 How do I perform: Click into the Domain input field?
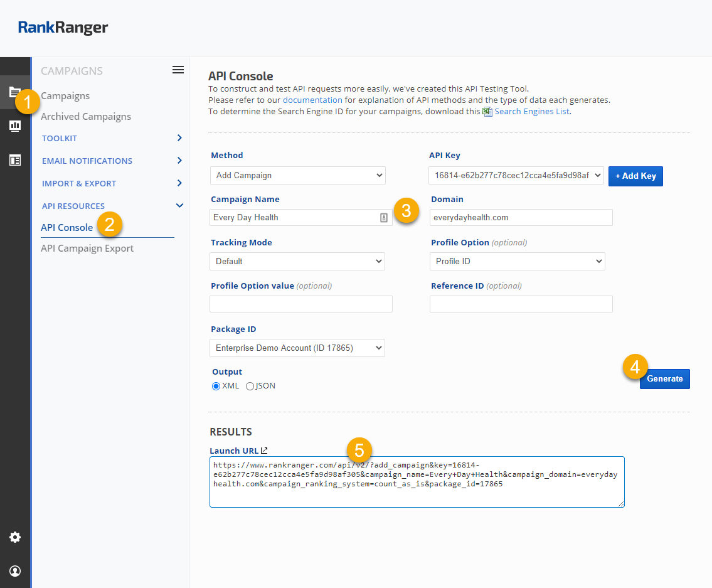(521, 217)
